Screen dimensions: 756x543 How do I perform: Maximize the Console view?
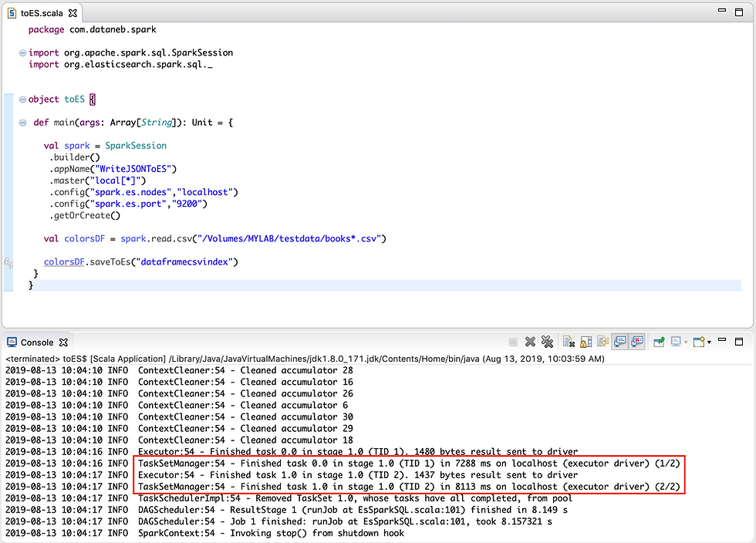tap(739, 342)
